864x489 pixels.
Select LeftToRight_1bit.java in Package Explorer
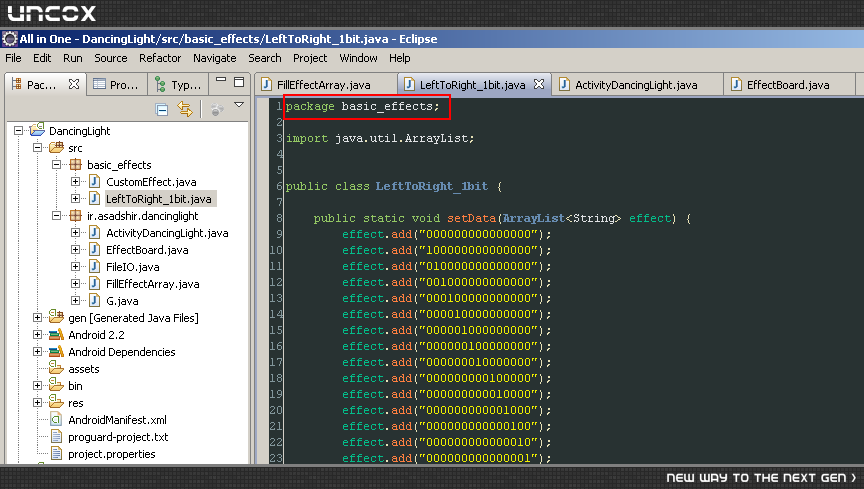point(159,199)
